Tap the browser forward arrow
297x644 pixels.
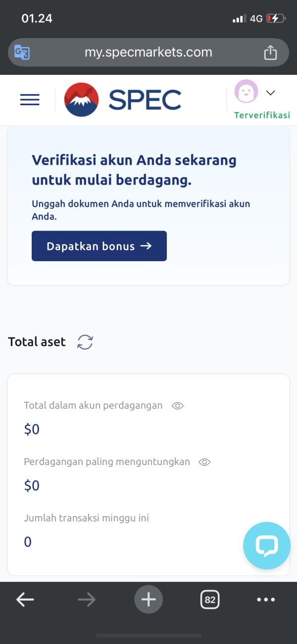click(87, 600)
